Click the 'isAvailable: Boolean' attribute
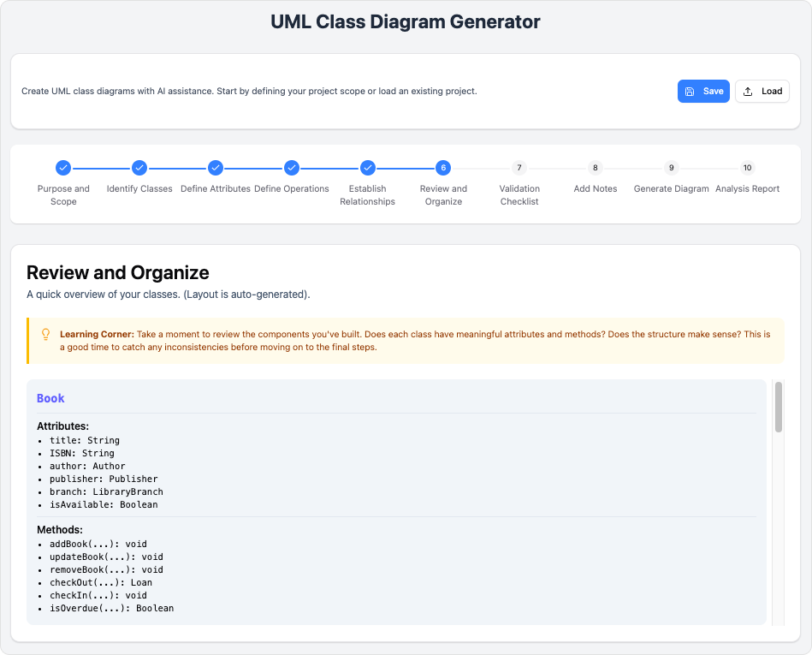Screen dimensions: 812x655 [104, 504]
